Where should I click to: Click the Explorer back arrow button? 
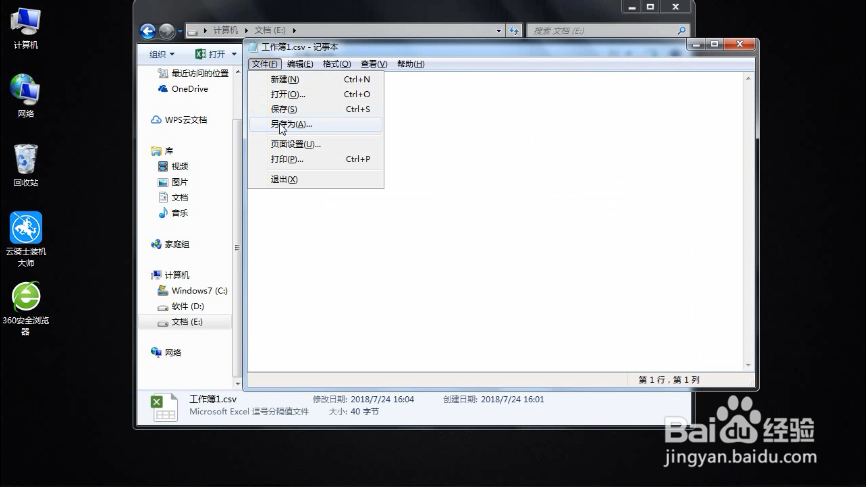pyautogui.click(x=147, y=31)
